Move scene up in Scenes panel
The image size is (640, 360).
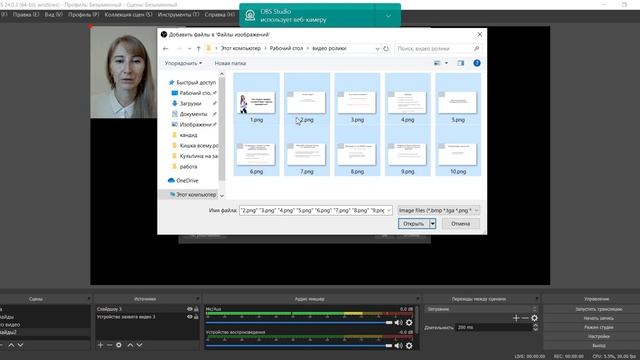(x=11, y=345)
